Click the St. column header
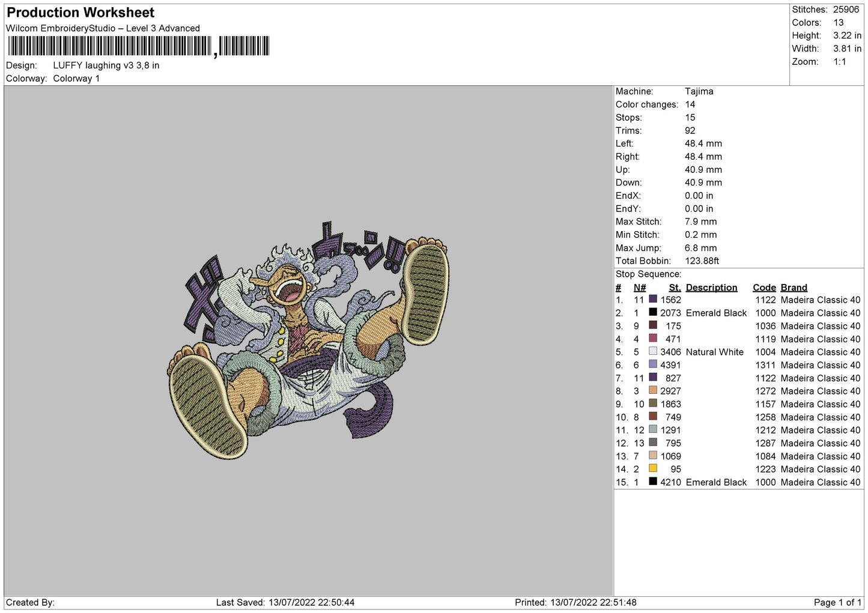Screen dimensions: 868x613 [x=675, y=288]
